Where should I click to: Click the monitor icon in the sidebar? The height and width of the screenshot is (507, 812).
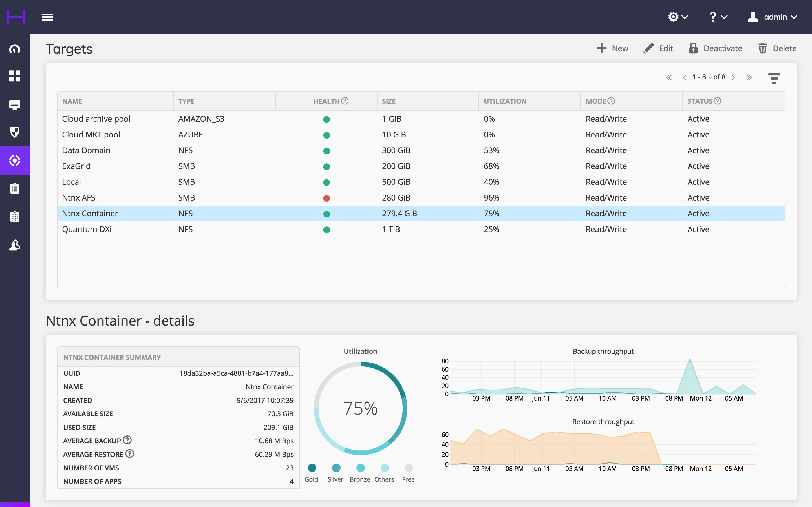pyautogui.click(x=15, y=104)
